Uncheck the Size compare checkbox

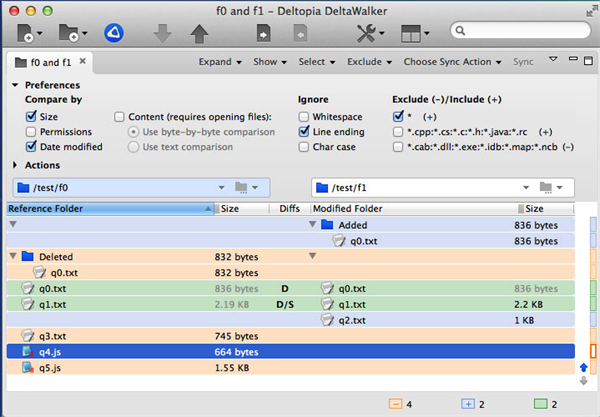(31, 116)
